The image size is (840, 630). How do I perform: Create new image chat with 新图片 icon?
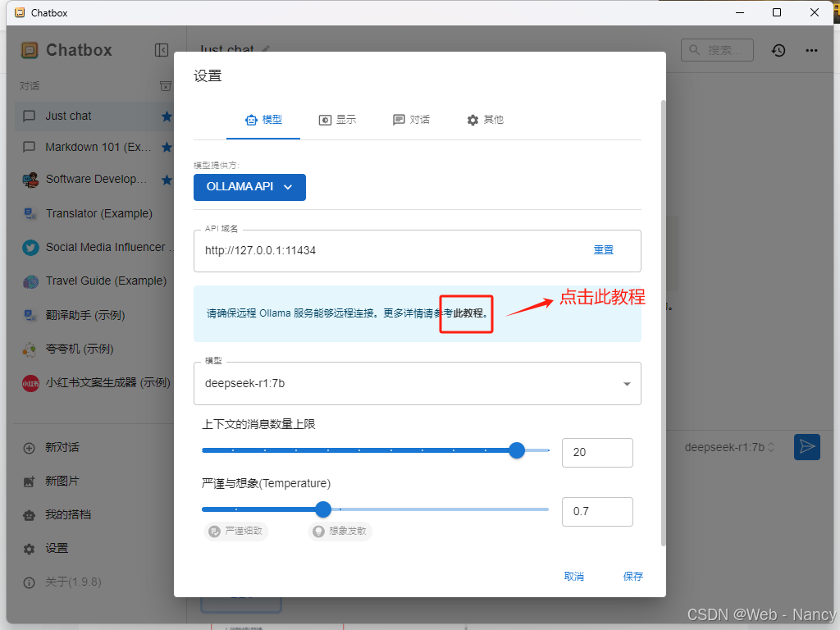[x=29, y=482]
